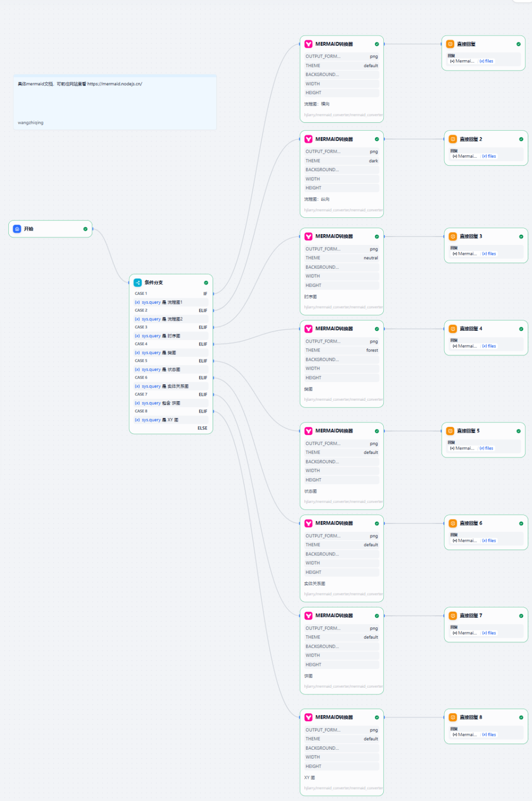The height and width of the screenshot is (801, 532).
Task: Click the Mermaid icon on the dark-theme converter
Action: click(308, 139)
